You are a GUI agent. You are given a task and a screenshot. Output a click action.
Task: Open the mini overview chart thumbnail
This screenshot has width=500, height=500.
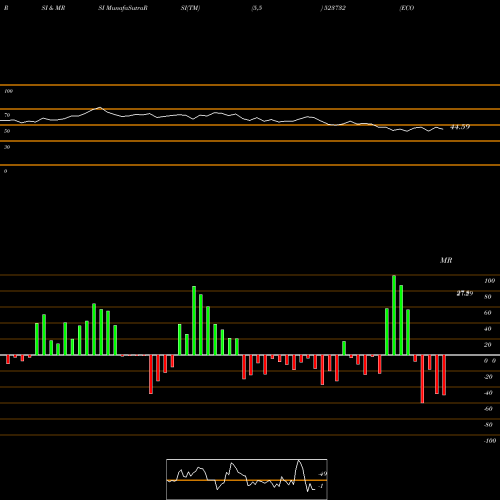tap(247, 479)
